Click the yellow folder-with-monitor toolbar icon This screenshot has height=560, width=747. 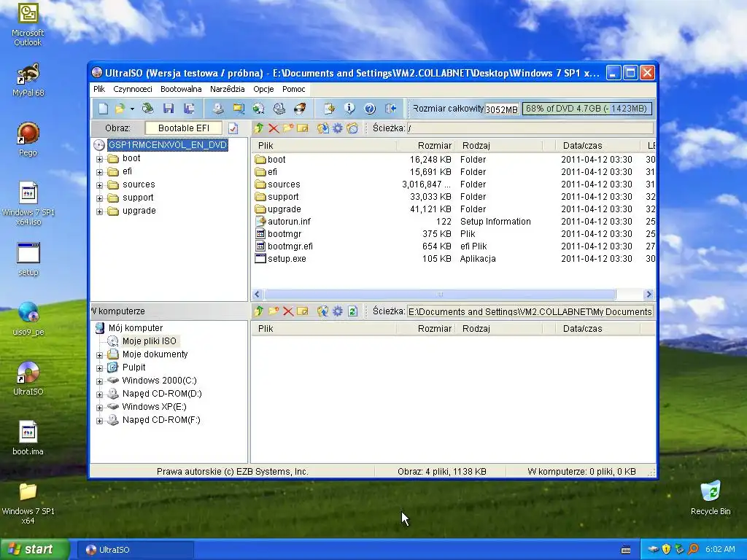click(239, 109)
